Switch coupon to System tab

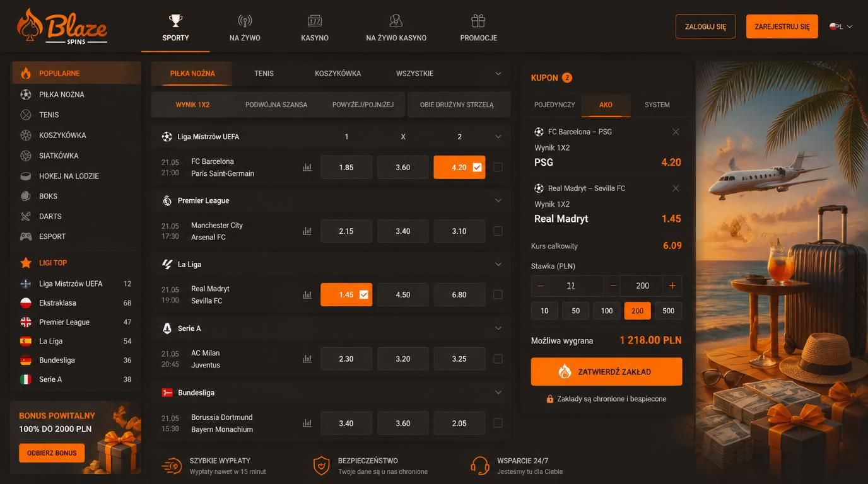(657, 105)
